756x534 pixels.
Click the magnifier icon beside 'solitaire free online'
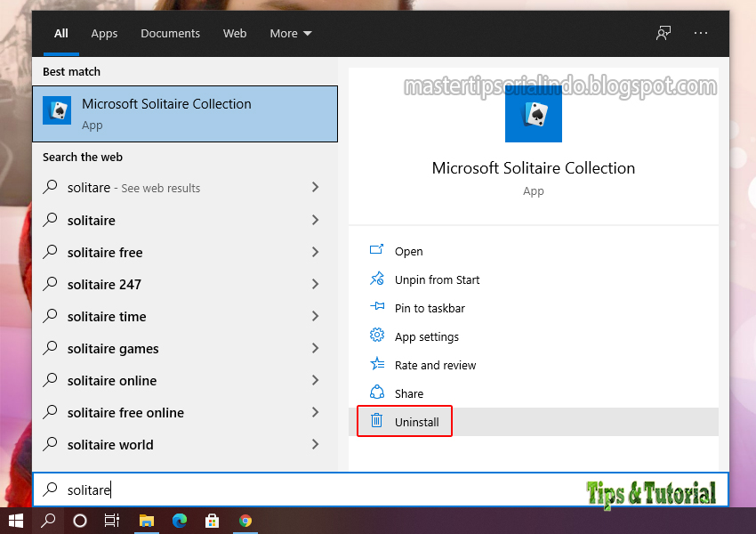tap(50, 411)
